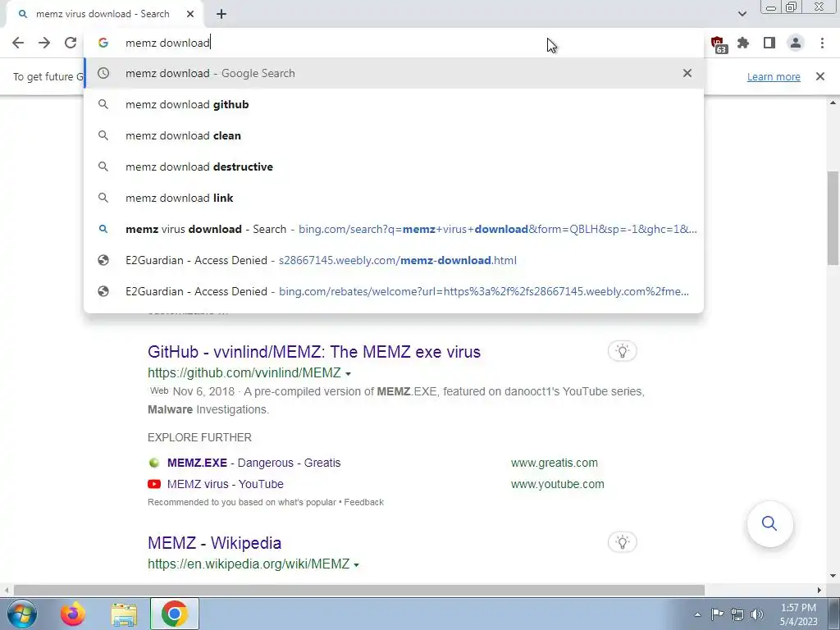Image resolution: width=840 pixels, height=630 pixels.
Task: Click the vertical scrollbar down arrow
Action: click(x=833, y=577)
